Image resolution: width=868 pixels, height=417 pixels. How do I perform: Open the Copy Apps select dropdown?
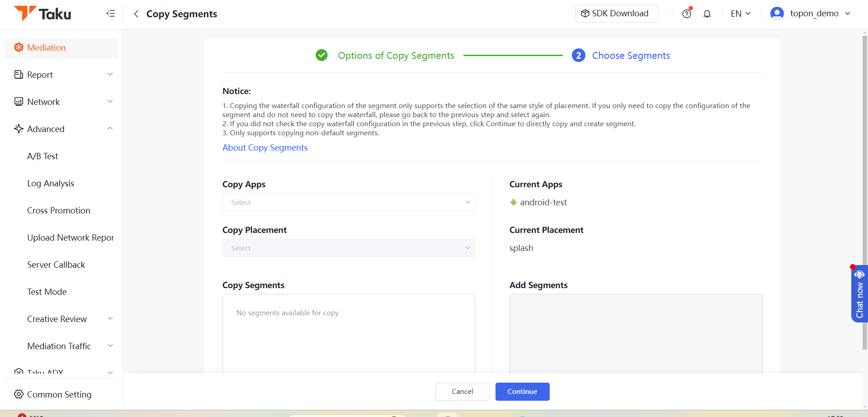(349, 202)
